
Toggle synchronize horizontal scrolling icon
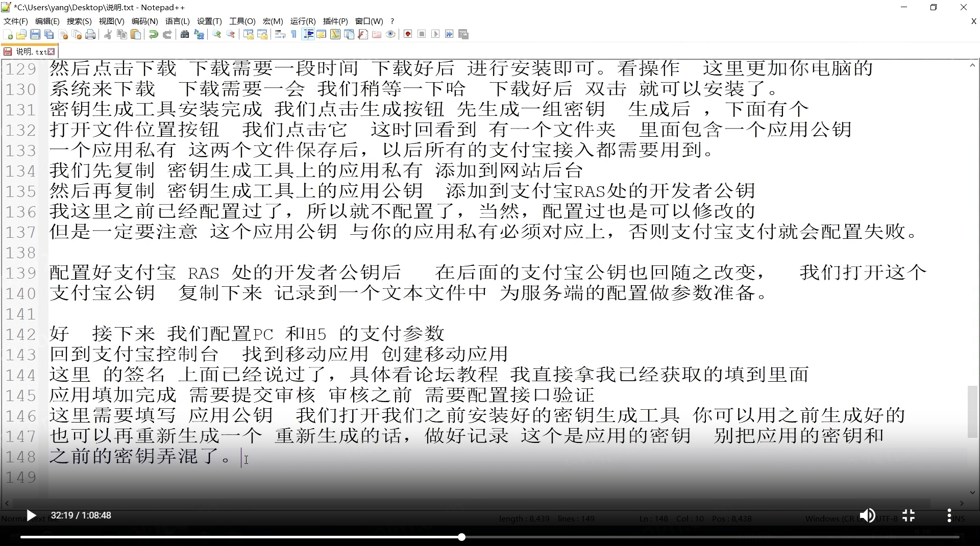coord(262,34)
